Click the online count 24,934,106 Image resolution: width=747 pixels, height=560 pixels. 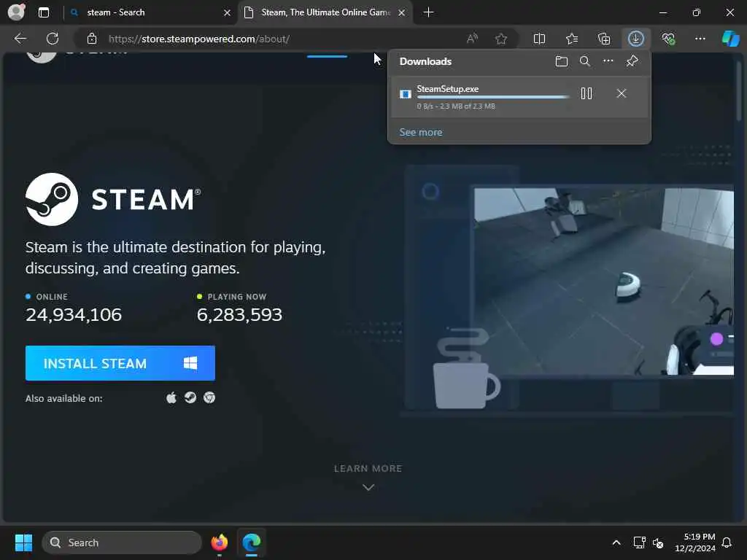pos(74,315)
